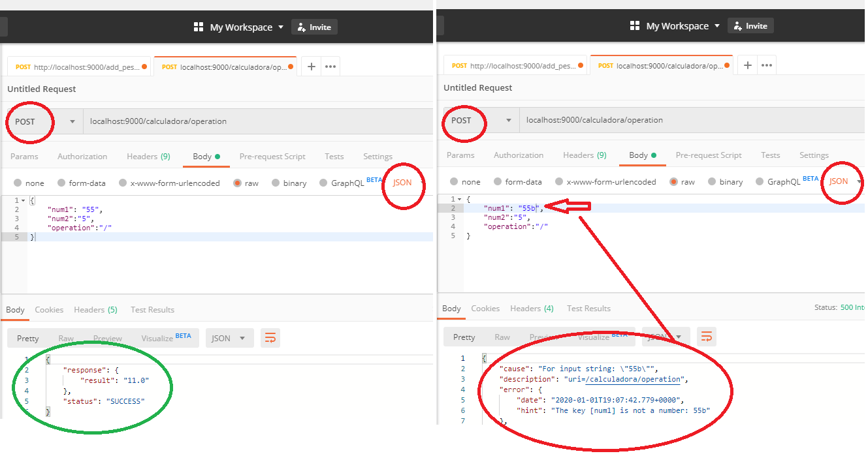Click the unsaved-changes dot on the add_pes tab
Screen dimensions: 868x458
[145, 65]
